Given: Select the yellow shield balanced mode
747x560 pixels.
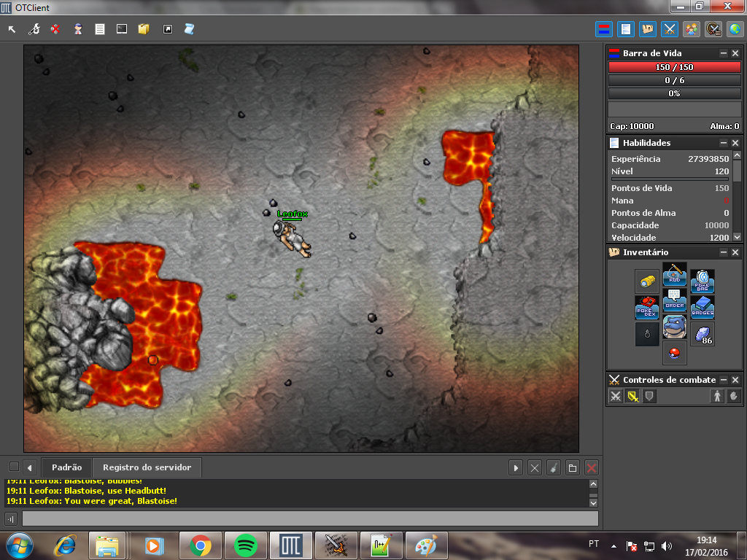Looking at the screenshot, I should (632, 396).
